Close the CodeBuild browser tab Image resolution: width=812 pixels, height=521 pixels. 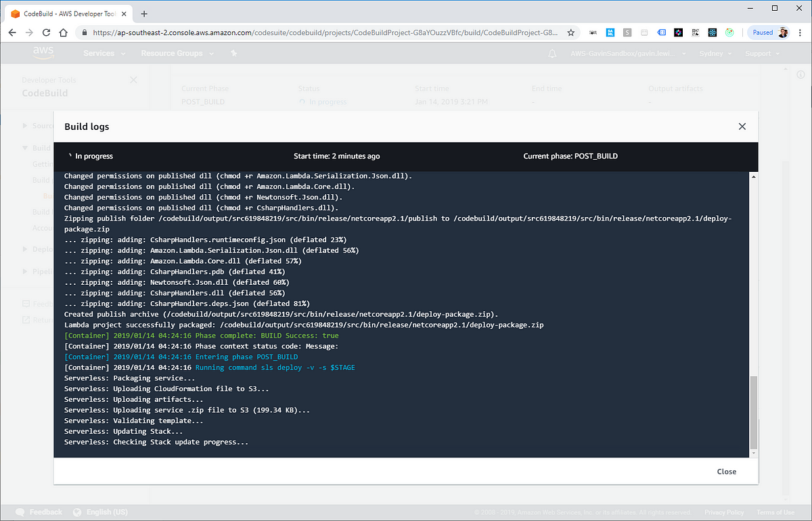125,14
